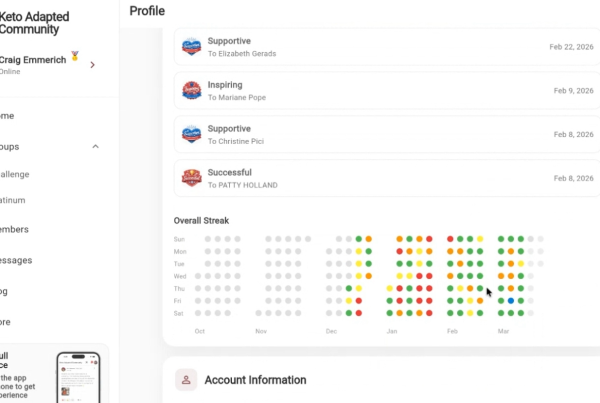Open the Members page
600x403 pixels.
point(14,230)
